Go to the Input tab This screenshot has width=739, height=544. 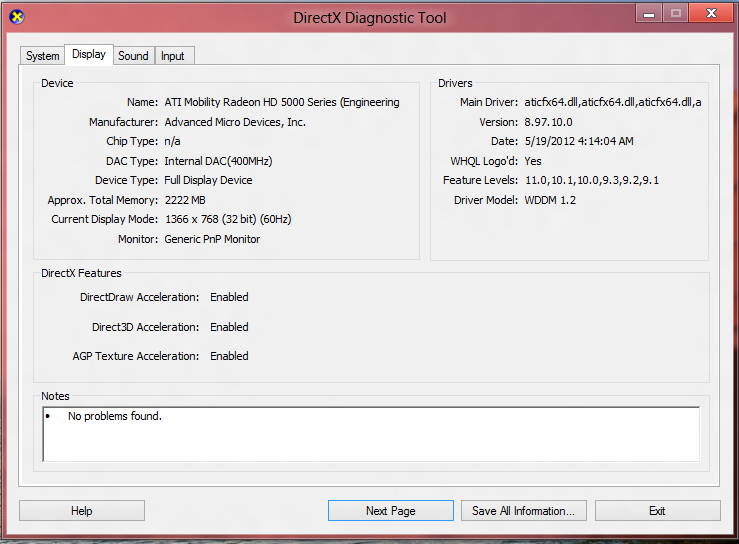click(x=172, y=56)
